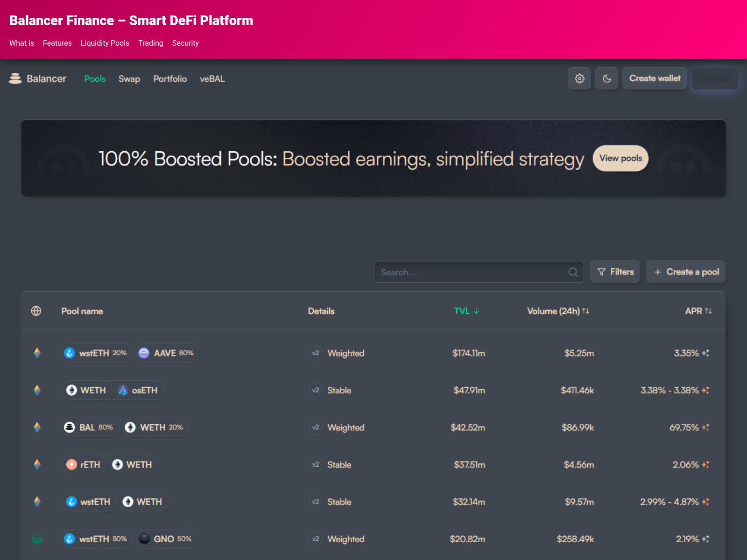This screenshot has height=560, width=747.
Task: Click the $258.49k volume value
Action: click(575, 539)
